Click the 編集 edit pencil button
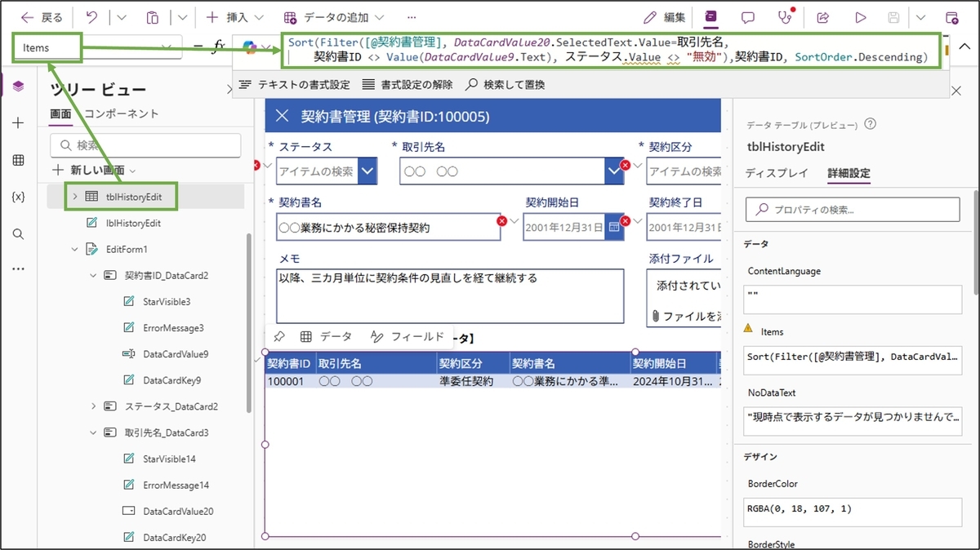Image resolution: width=980 pixels, height=550 pixels. point(664,17)
